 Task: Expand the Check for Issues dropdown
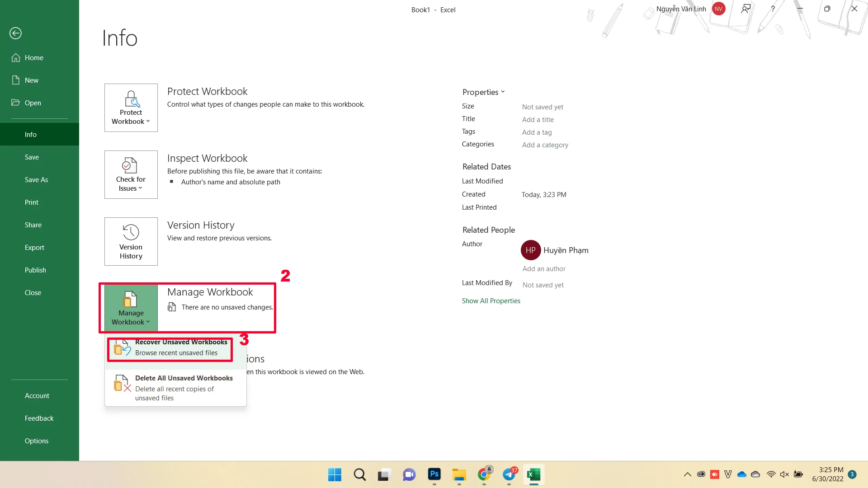(131, 174)
